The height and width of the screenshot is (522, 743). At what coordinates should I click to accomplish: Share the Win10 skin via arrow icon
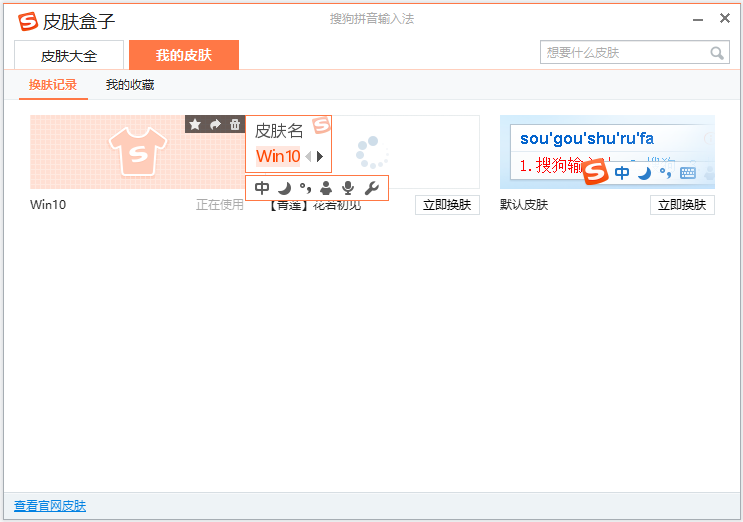pos(215,125)
